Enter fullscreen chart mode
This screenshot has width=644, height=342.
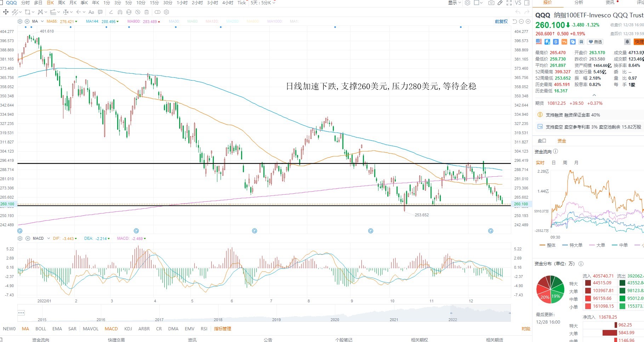coord(509,3)
